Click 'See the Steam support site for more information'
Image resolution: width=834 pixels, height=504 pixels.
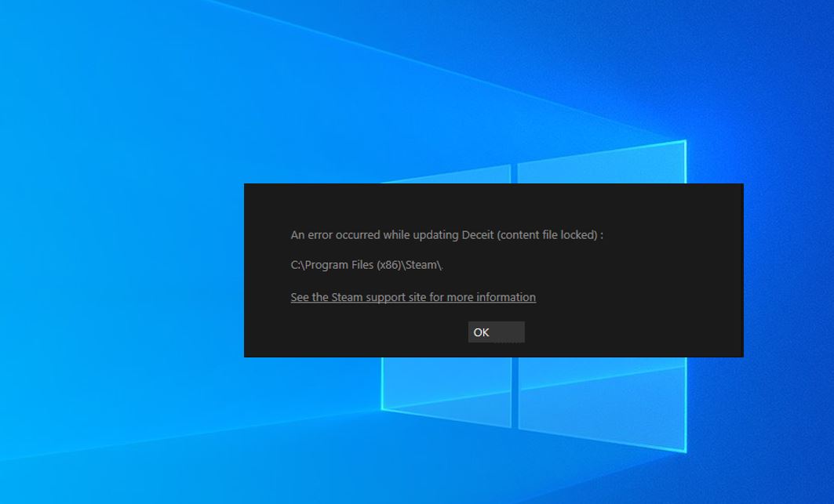pyautogui.click(x=413, y=297)
